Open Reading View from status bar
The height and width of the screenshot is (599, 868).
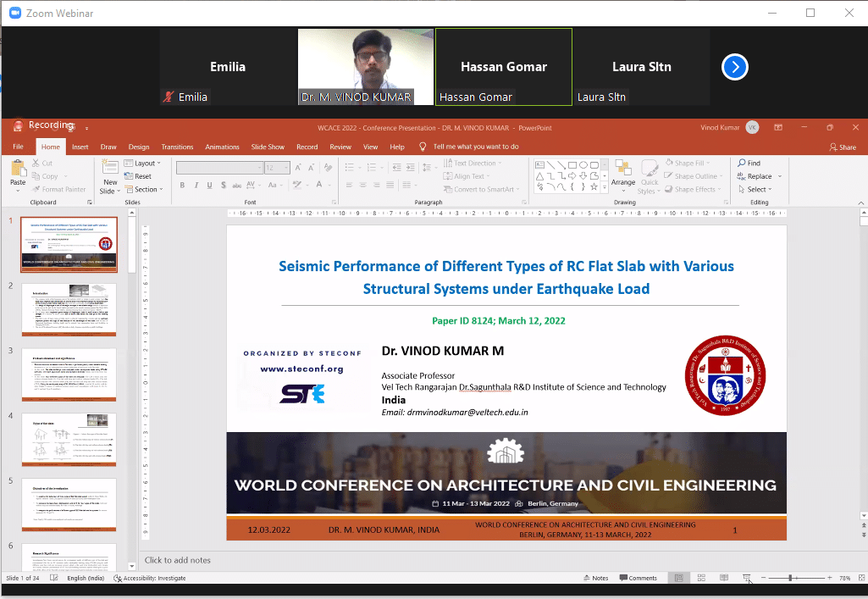click(724, 578)
